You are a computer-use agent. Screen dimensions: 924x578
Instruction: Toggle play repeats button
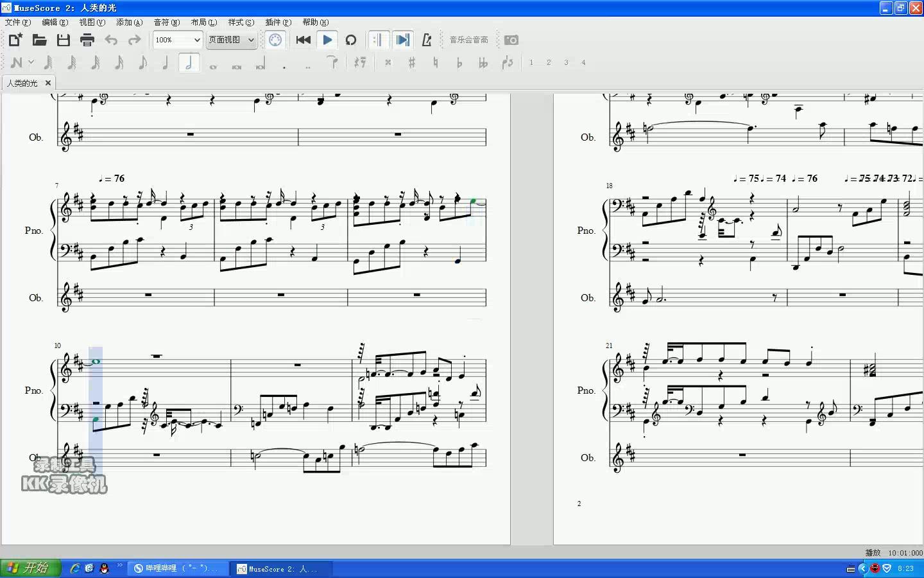(x=378, y=40)
